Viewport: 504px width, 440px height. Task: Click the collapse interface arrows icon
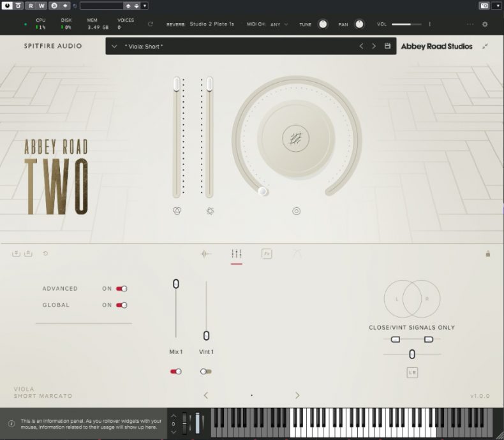(485, 47)
